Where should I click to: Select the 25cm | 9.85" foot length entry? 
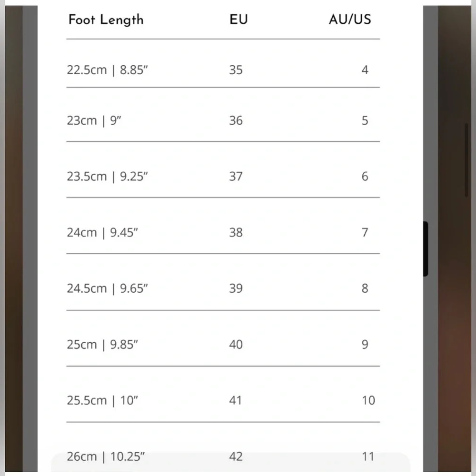pyautogui.click(x=102, y=345)
